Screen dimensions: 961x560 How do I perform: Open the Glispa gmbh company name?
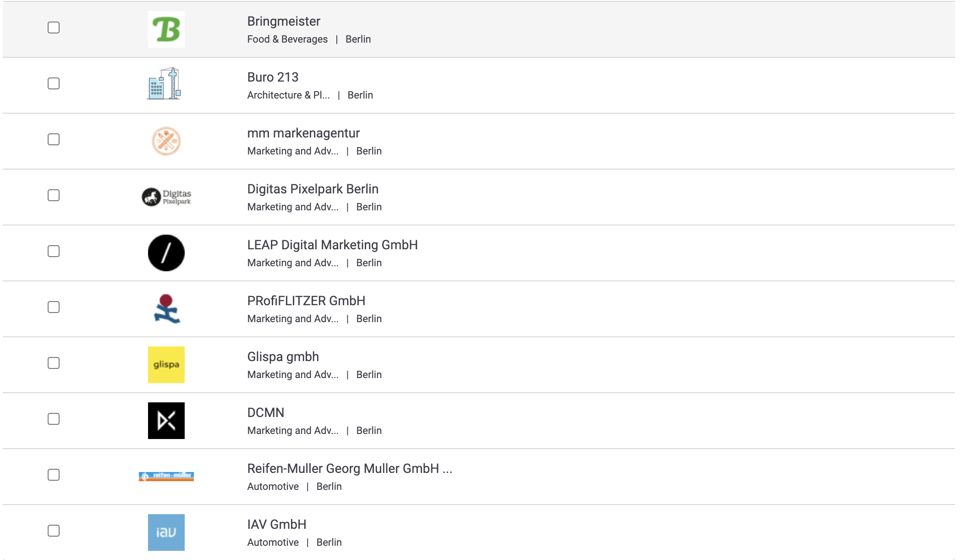pyautogui.click(x=283, y=357)
